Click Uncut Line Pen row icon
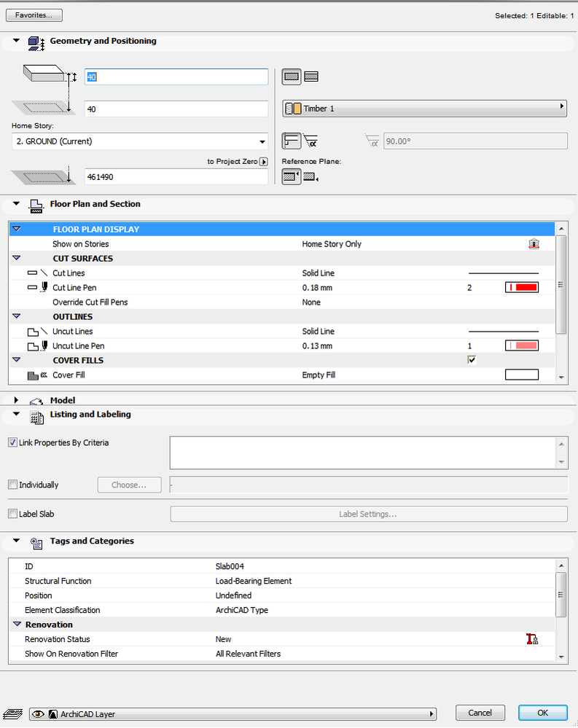The height and width of the screenshot is (728, 578). (37, 346)
